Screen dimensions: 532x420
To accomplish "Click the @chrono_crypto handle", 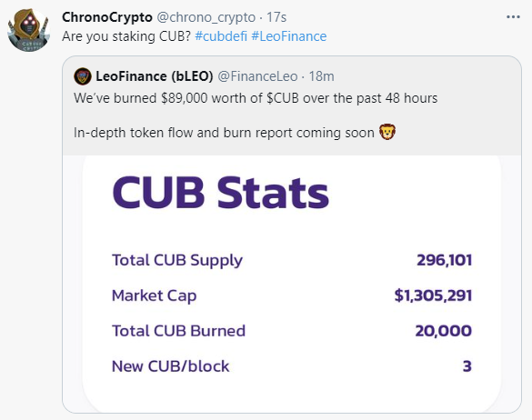I will 206,17.
